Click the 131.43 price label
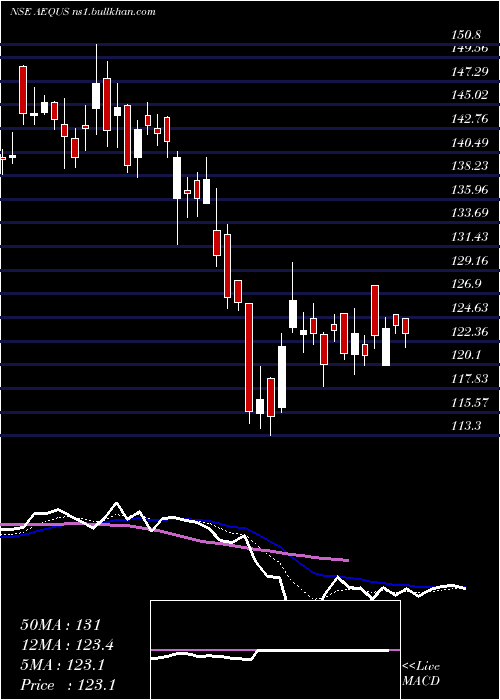Screen dimensions: 500x700 470,237
